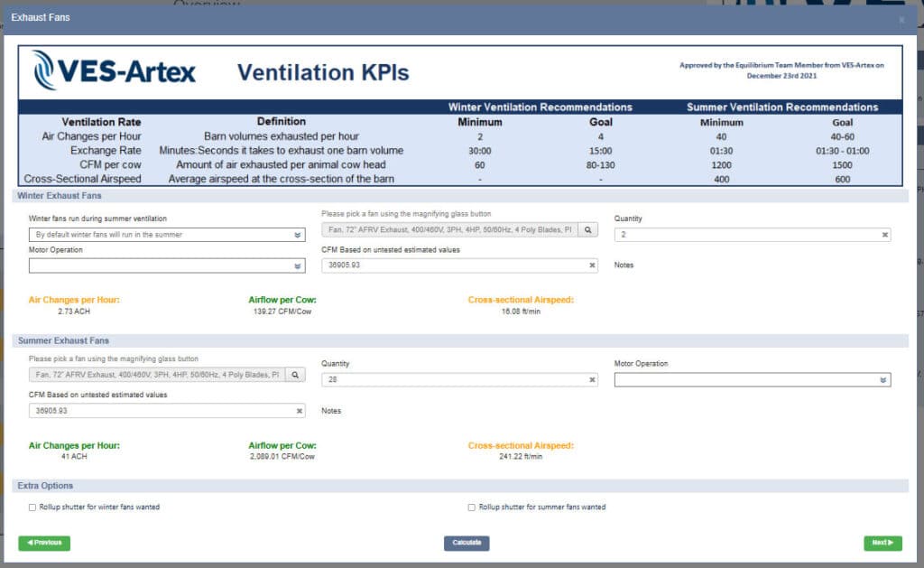Screen dimensions: 924x568
Task: Click the summer Notes label
Action: click(x=331, y=411)
